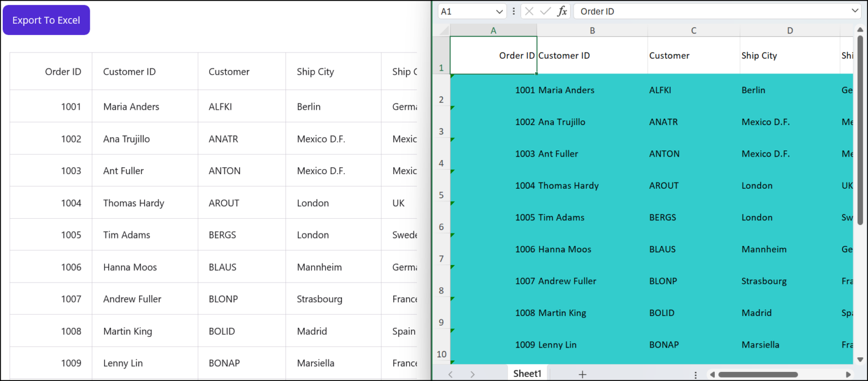Select the Sheet1 tab
This screenshot has height=381, width=868.
(527, 373)
